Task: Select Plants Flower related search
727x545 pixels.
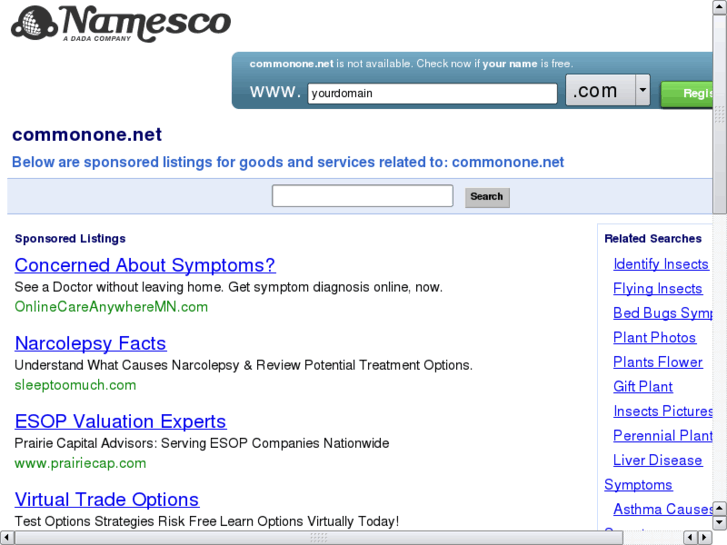Action: pos(657,362)
